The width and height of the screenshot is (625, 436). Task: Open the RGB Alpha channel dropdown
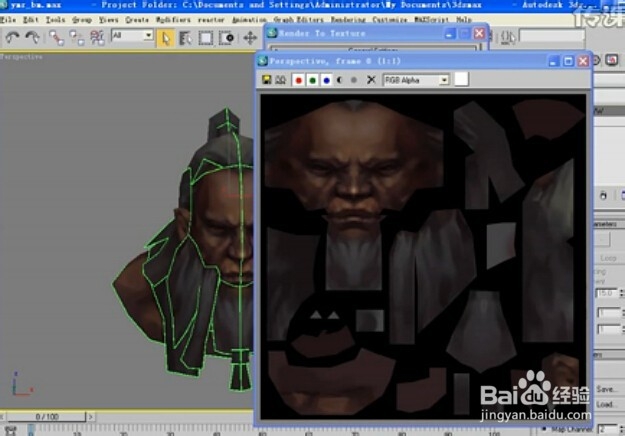[416, 80]
